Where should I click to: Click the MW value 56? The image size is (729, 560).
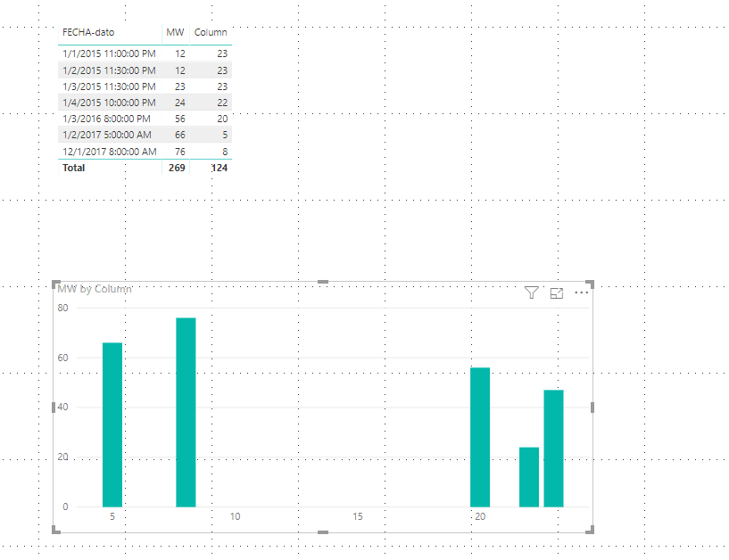(x=180, y=119)
